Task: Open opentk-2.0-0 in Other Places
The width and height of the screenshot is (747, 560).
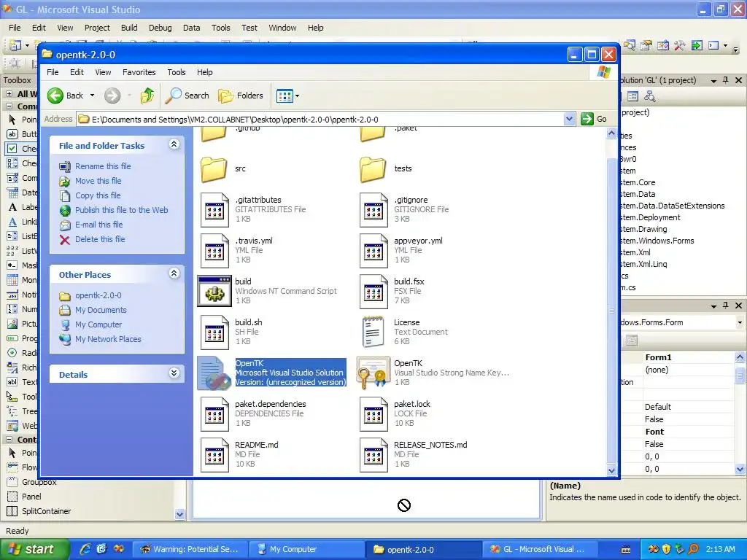Action: [x=98, y=296]
